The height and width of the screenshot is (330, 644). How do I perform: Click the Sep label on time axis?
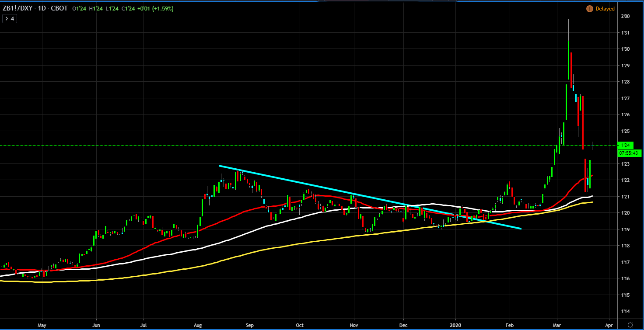pos(250,325)
